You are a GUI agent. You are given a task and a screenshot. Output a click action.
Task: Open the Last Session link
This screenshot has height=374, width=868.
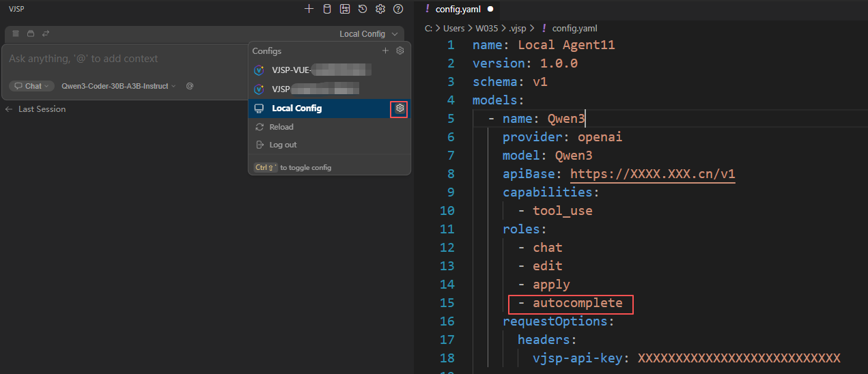tap(42, 109)
